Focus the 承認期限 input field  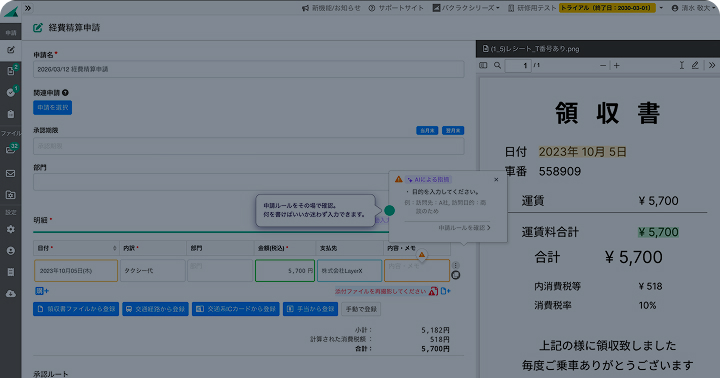(248, 146)
